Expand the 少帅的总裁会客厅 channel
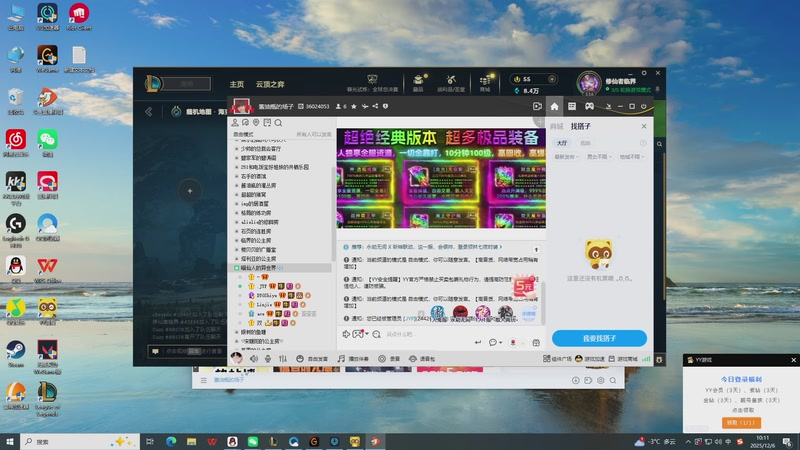The height and width of the screenshot is (450, 800). pos(260,148)
